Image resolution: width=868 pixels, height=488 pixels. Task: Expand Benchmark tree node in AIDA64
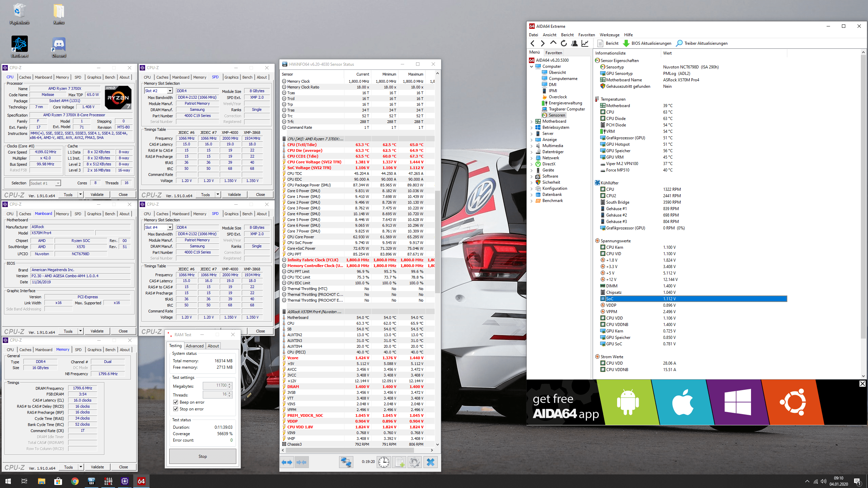pos(531,201)
